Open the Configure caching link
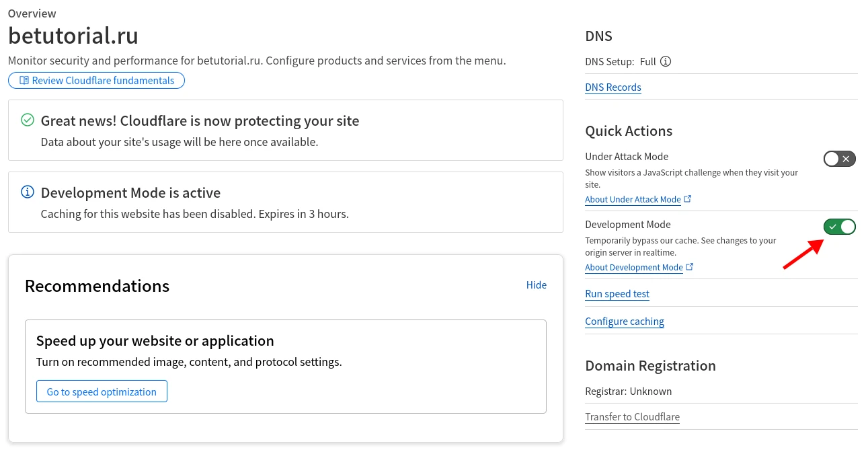Image resolution: width=868 pixels, height=450 pixels. coord(624,322)
